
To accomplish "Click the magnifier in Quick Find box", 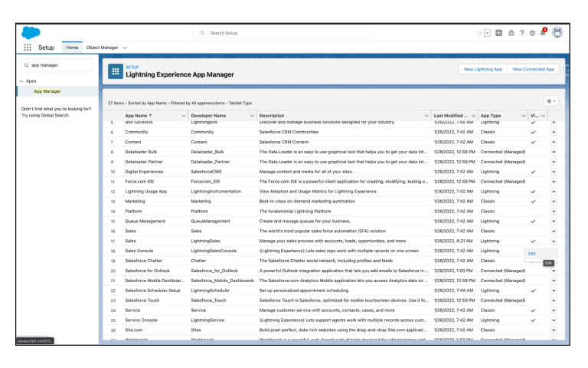I will click(26, 65).
